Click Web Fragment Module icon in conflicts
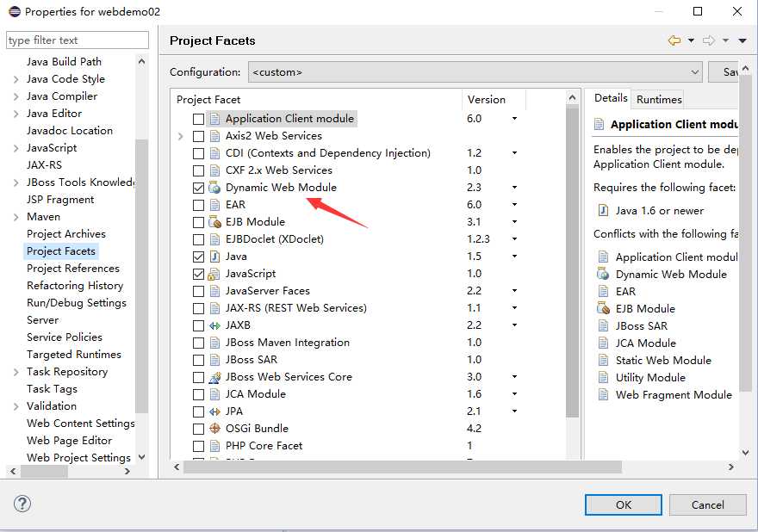The width and height of the screenshot is (758, 532). coord(603,395)
